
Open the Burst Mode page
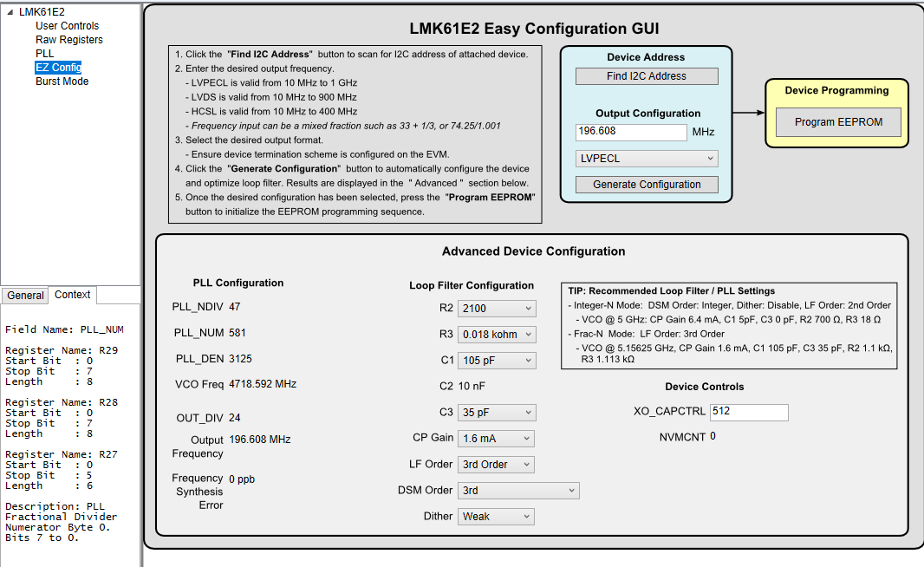point(62,81)
